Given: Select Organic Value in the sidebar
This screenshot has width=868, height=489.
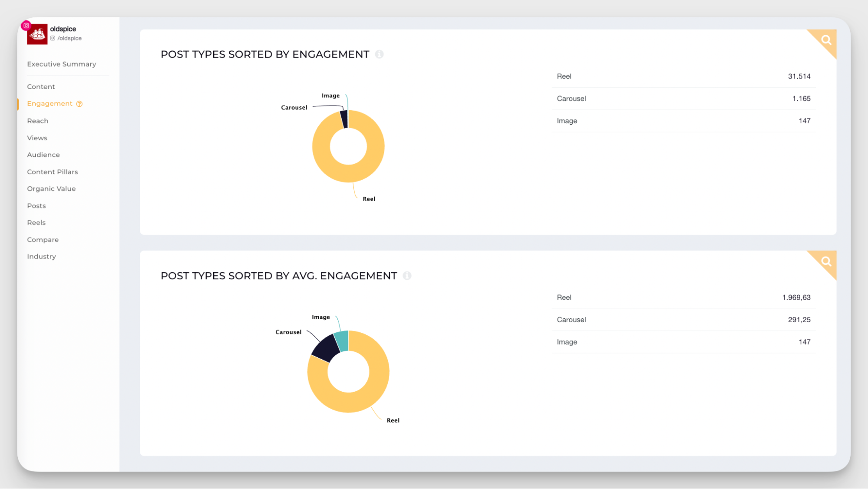Looking at the screenshot, I should coord(51,188).
